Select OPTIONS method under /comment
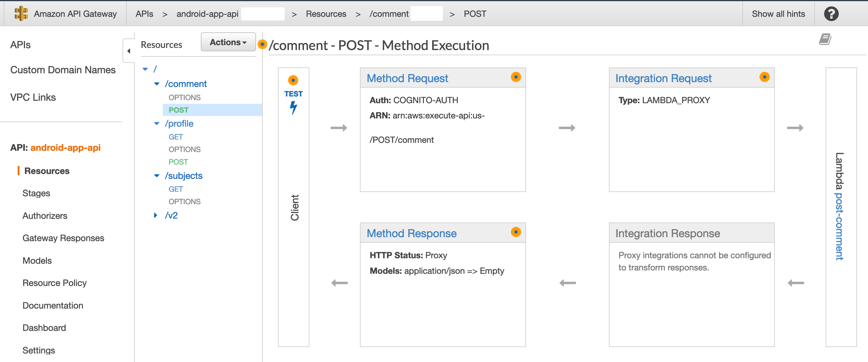The image size is (868, 362). 184,97
